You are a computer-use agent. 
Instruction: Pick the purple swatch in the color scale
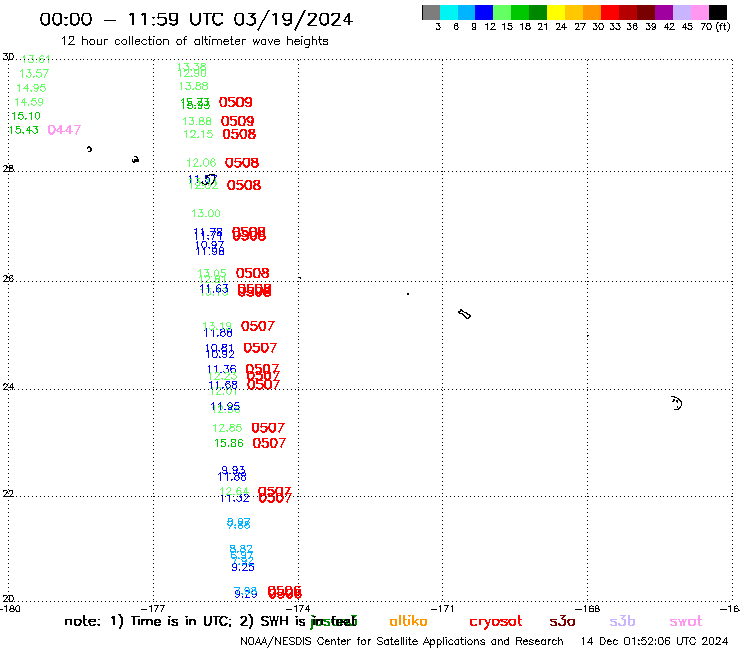[x=664, y=12]
